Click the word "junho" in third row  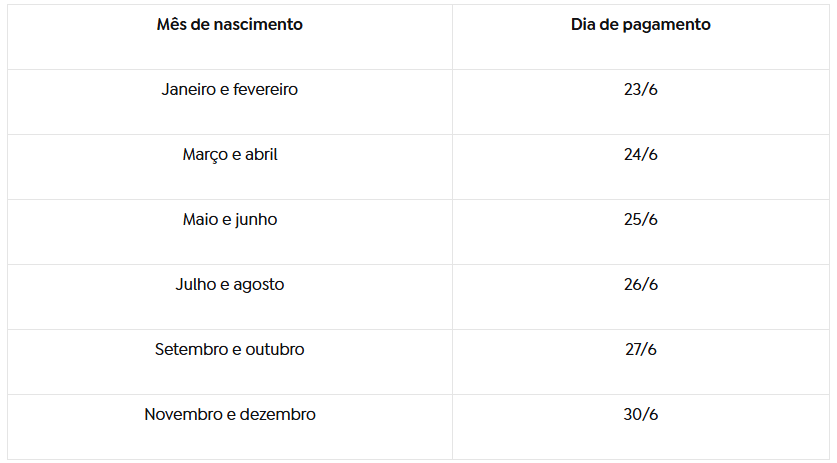[256, 220]
